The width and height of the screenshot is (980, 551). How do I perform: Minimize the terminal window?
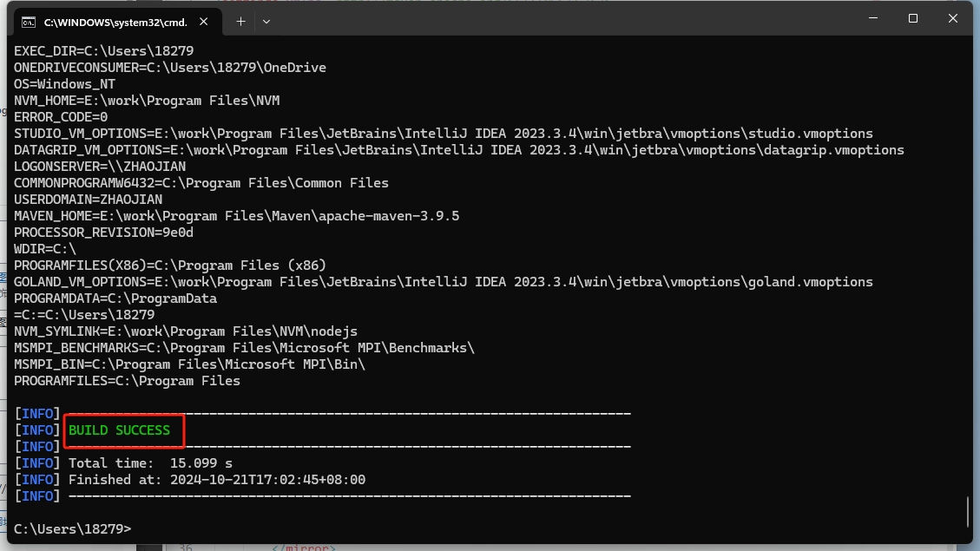pos(873,18)
